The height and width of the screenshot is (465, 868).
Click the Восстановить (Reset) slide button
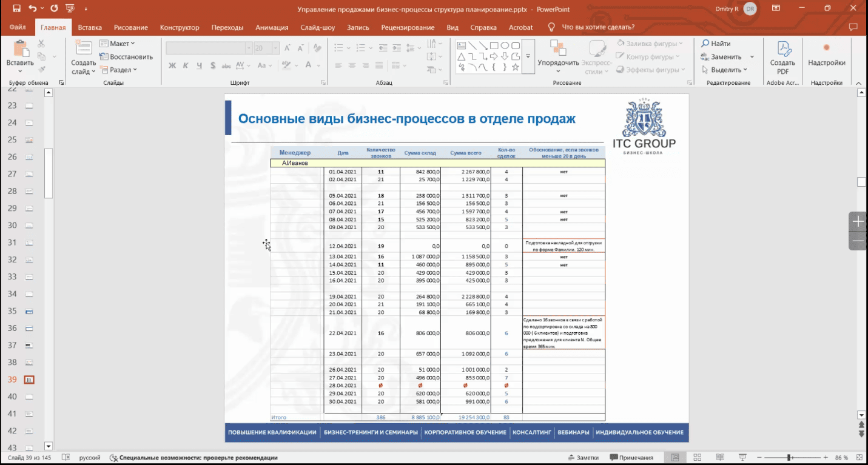click(126, 57)
